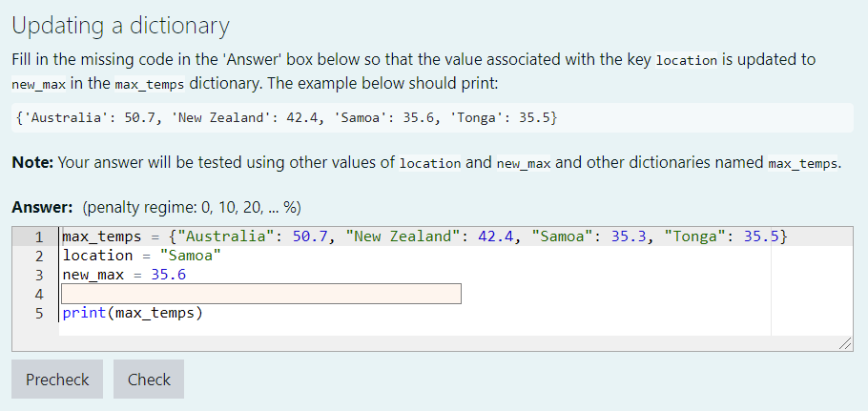The width and height of the screenshot is (868, 411).
Task: Select line number 2 in gutter
Action: click(39, 257)
